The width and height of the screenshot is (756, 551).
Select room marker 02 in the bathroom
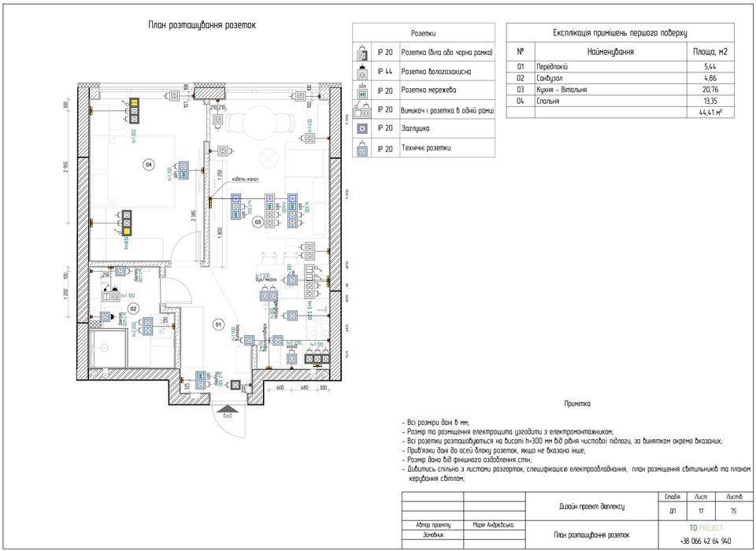coord(134,309)
